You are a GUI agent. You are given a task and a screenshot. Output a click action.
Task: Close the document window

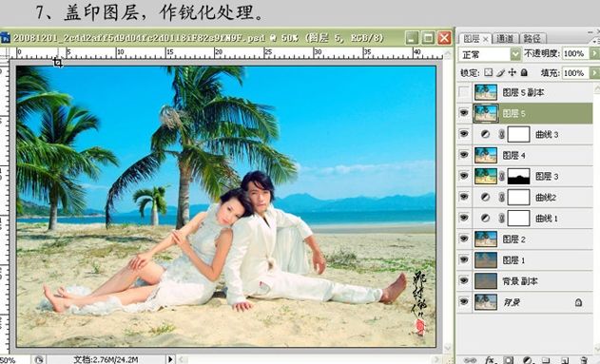pos(444,38)
